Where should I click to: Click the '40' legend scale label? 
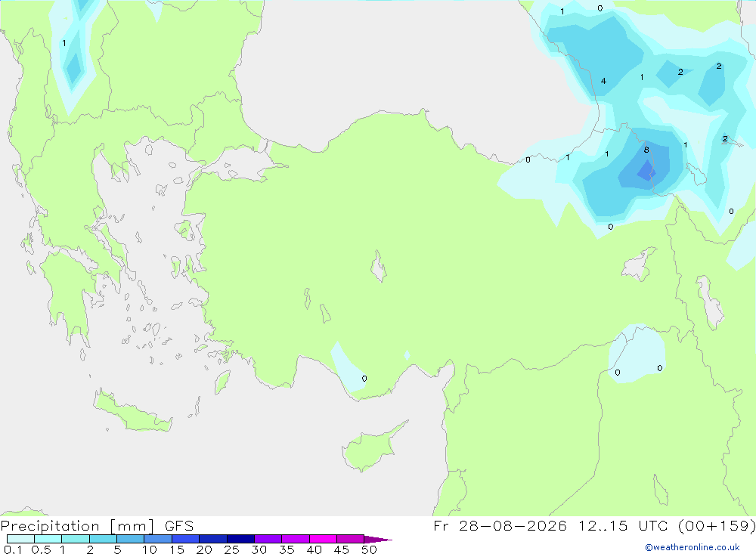coord(314,549)
